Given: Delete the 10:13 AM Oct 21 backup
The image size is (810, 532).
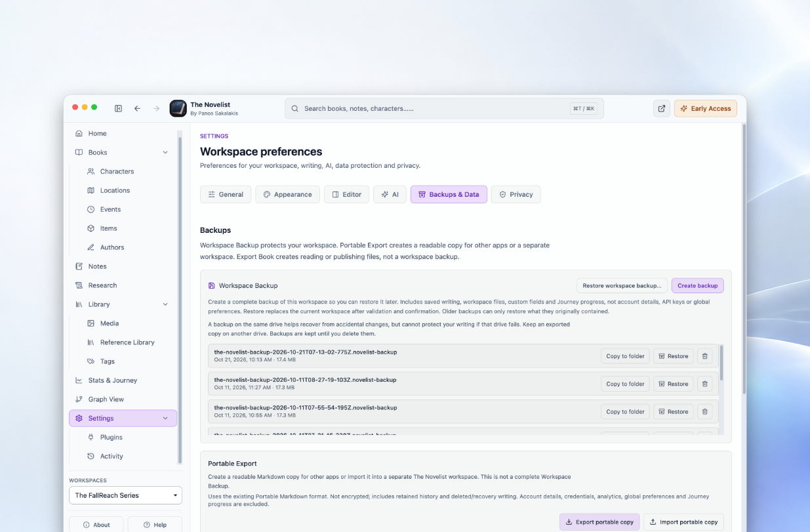Looking at the screenshot, I should click(x=704, y=356).
